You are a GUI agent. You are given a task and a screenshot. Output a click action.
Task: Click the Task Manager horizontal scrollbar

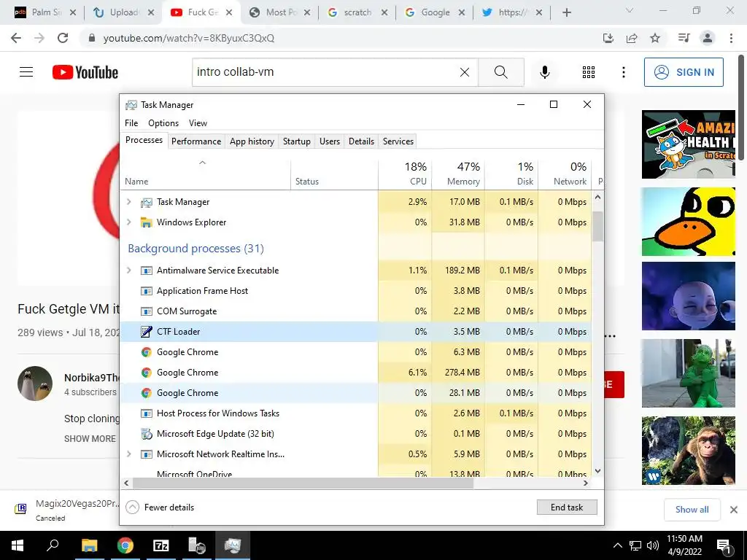(303, 483)
